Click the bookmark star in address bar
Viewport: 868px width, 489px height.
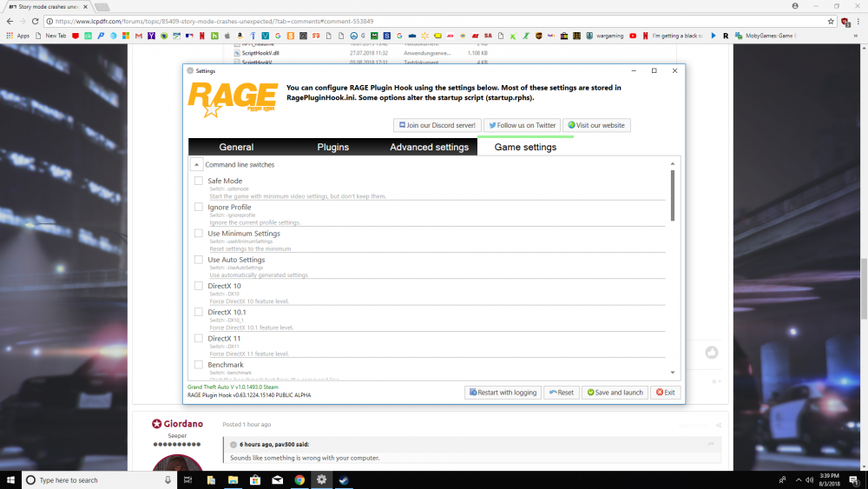831,21
